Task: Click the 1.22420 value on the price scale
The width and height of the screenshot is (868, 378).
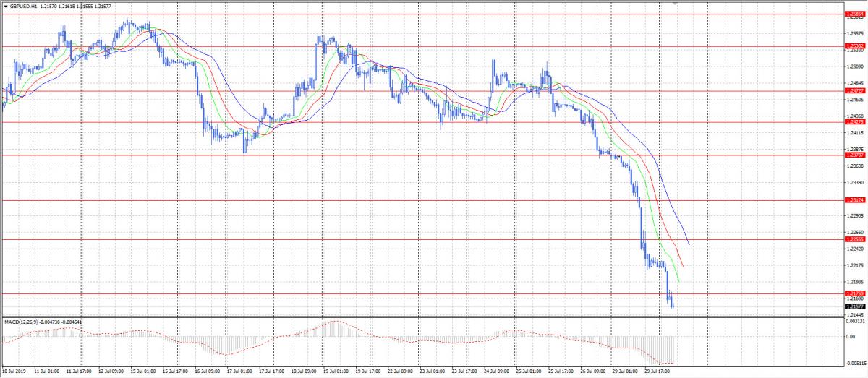Action: click(855, 249)
